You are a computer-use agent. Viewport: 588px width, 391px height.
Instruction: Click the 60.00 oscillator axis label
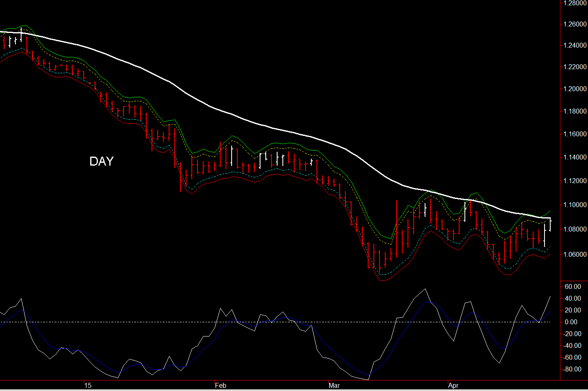[573, 286]
